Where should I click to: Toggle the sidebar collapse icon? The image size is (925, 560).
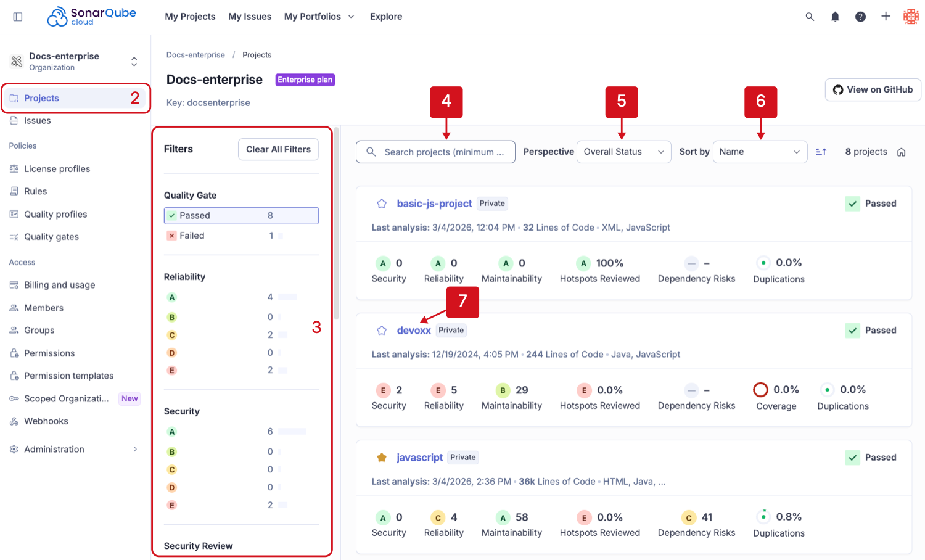coord(18,17)
